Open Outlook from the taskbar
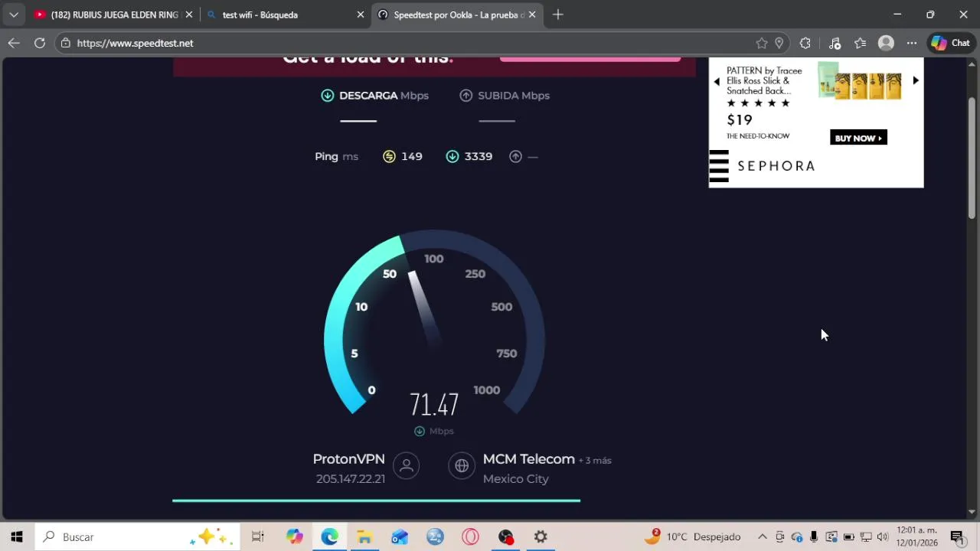The height and width of the screenshot is (551, 980). click(400, 537)
